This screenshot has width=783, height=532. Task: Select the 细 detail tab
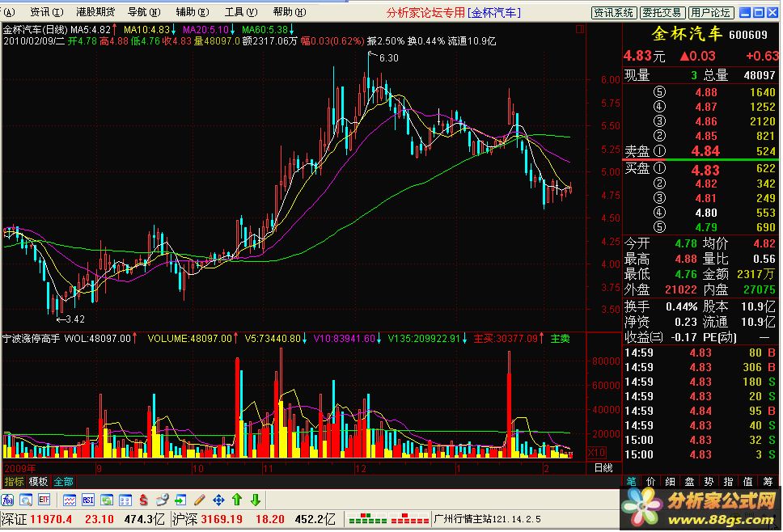coord(670,481)
